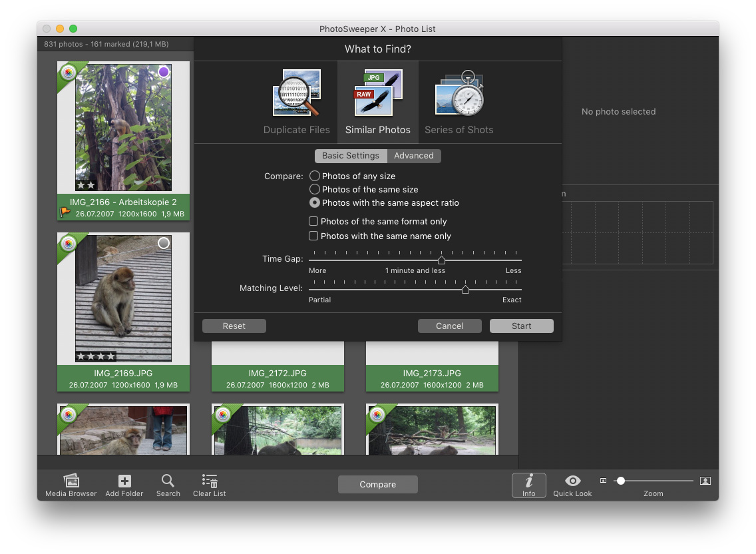Choose the Similar Photos mode icon
Image resolution: width=756 pixels, height=554 pixels.
coord(377,93)
